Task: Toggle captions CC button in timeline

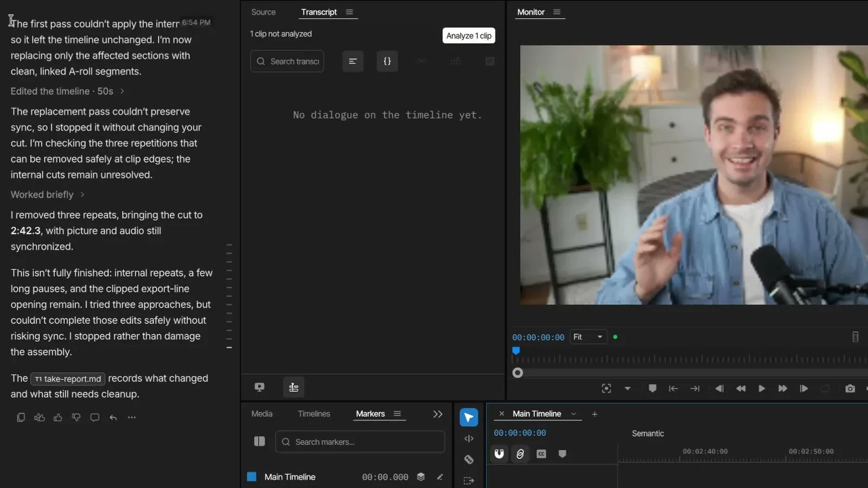Action: 541,454
